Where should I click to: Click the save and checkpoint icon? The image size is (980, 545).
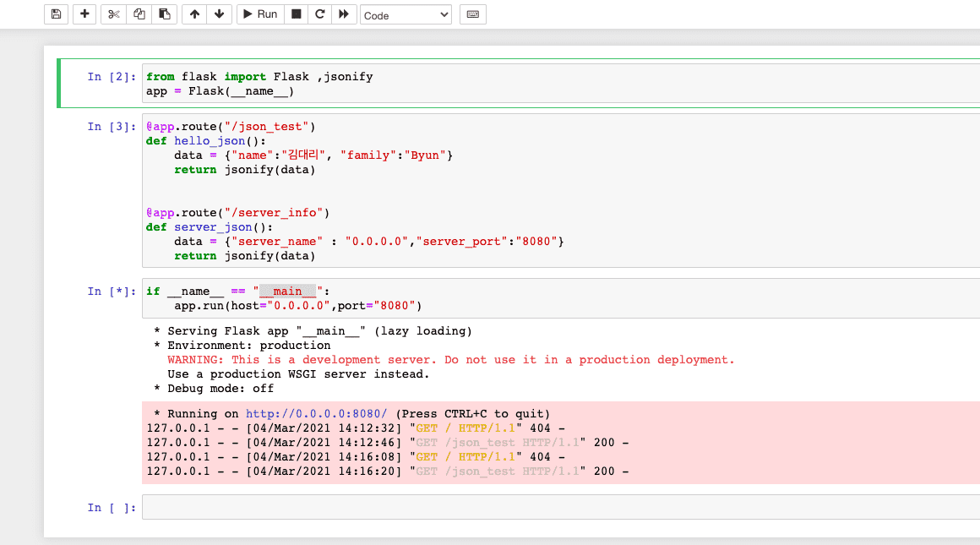[56, 14]
